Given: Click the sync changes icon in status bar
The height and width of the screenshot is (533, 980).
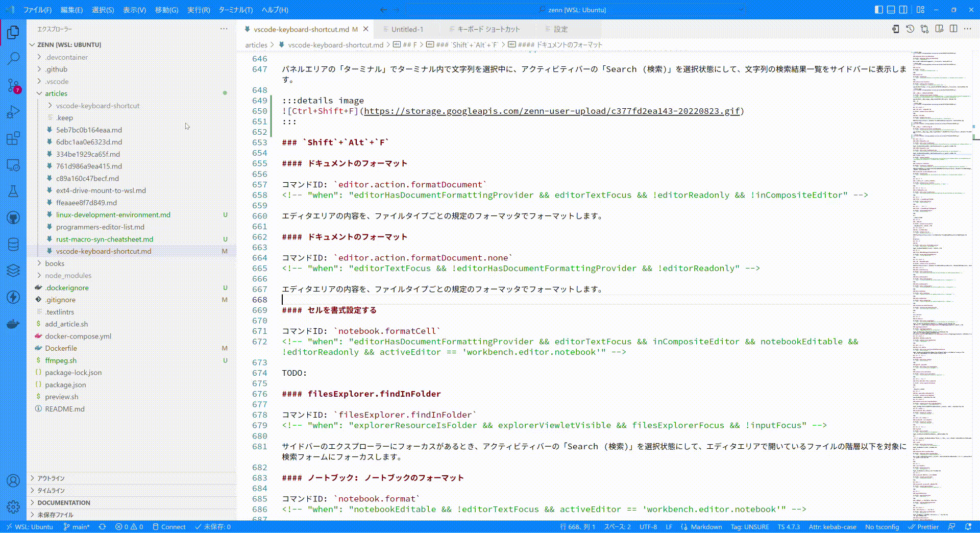Looking at the screenshot, I should (x=103, y=527).
